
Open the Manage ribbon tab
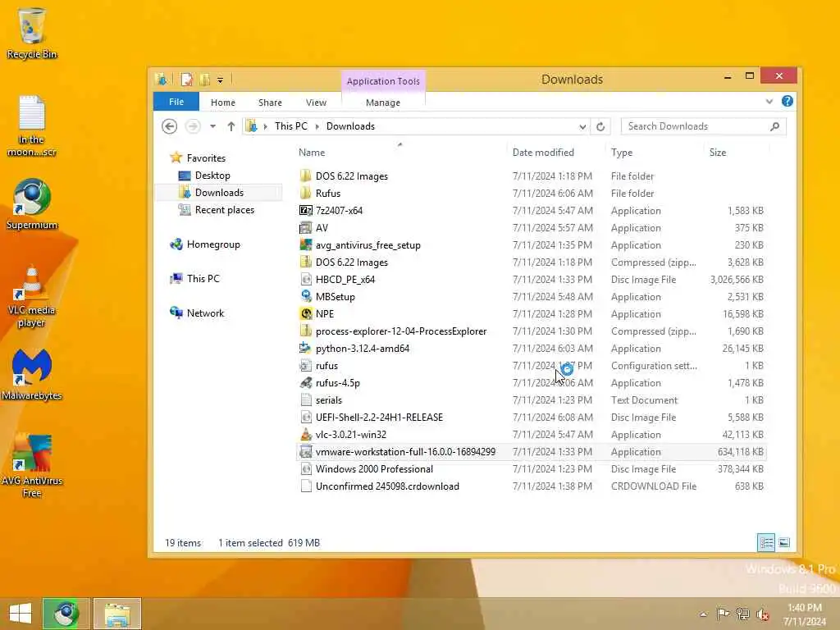coord(383,103)
